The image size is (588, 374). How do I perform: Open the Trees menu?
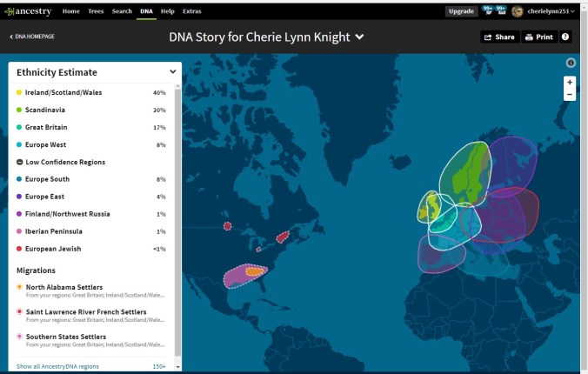[x=96, y=11]
